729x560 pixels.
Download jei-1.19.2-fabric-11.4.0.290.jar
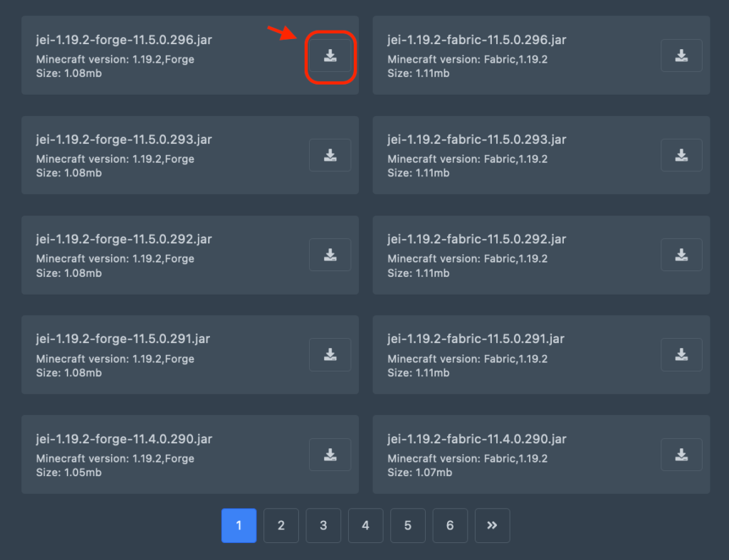point(681,455)
